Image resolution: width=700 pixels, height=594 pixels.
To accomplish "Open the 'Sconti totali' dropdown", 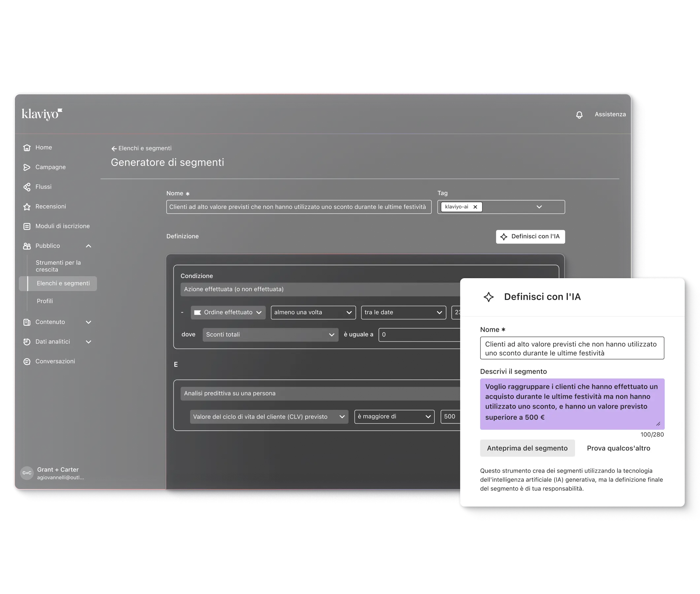I will (270, 335).
